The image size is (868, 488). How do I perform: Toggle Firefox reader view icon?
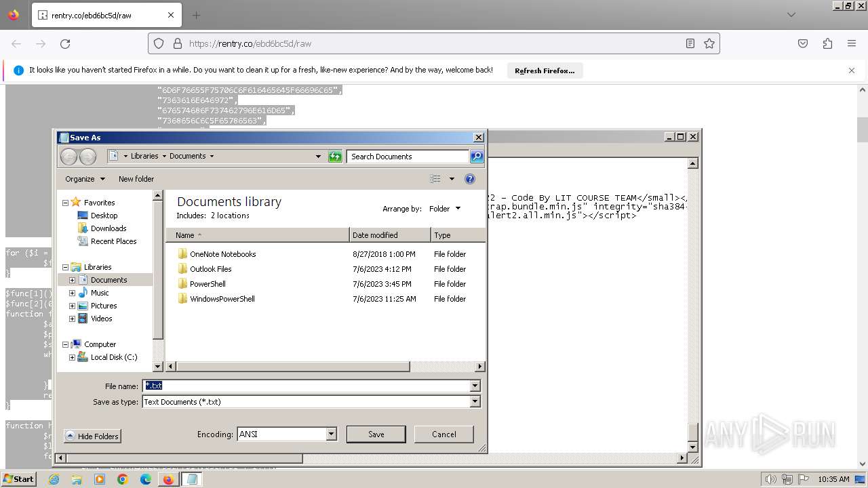point(690,43)
